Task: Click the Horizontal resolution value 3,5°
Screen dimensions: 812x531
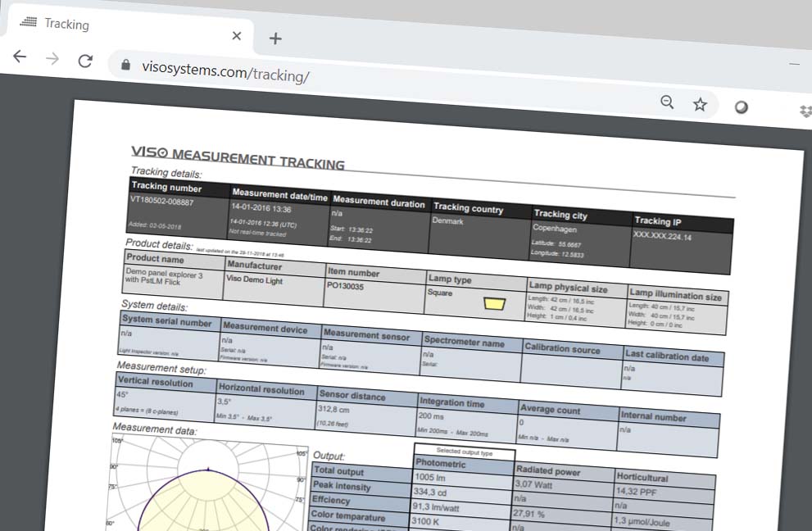Action: 225,402
